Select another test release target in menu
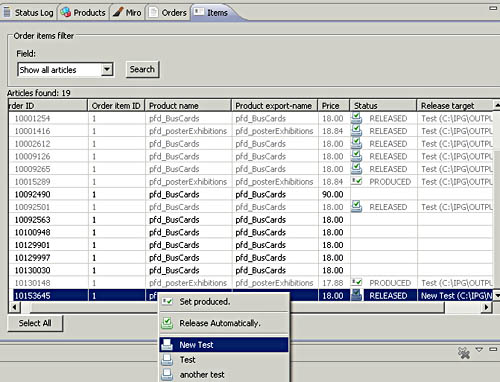Viewport: 500px width, 382px height. click(x=224, y=374)
